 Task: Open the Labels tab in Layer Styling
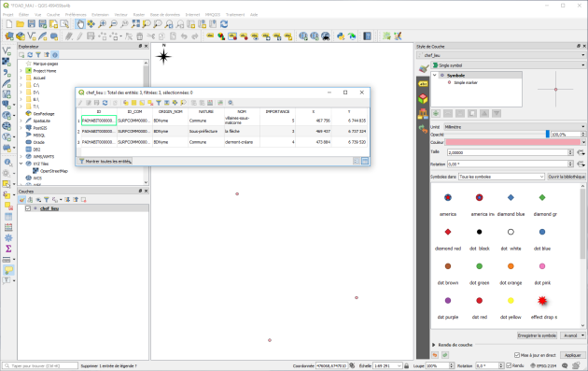coord(423,84)
